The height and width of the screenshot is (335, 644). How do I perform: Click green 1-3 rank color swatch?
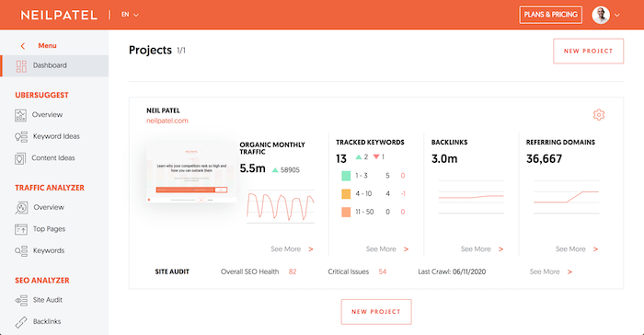346,176
